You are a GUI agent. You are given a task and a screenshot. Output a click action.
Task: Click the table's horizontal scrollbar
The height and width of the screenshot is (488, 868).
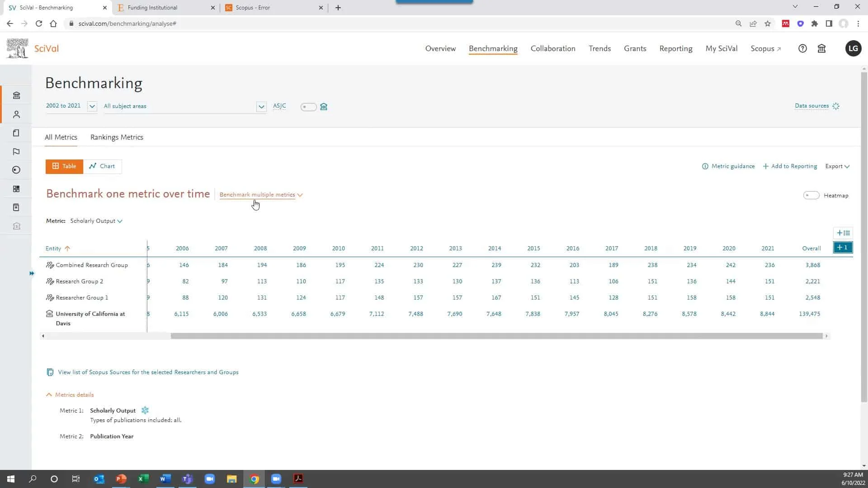click(496, 336)
